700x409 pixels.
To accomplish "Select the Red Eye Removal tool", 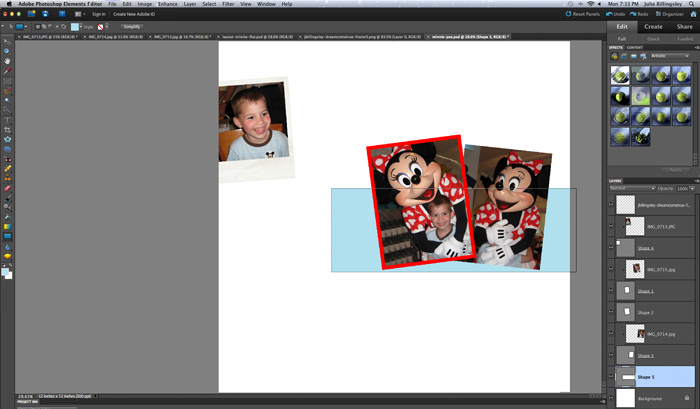I will 7,159.
